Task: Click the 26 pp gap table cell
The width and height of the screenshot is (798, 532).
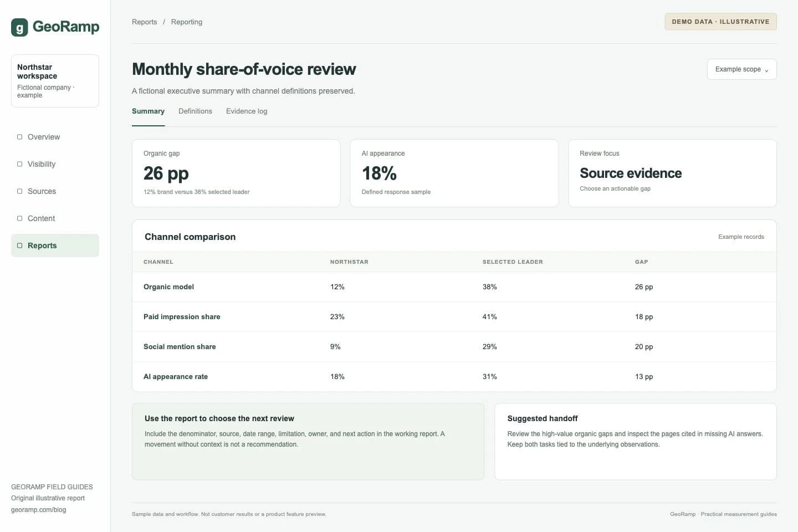Action: pos(644,287)
